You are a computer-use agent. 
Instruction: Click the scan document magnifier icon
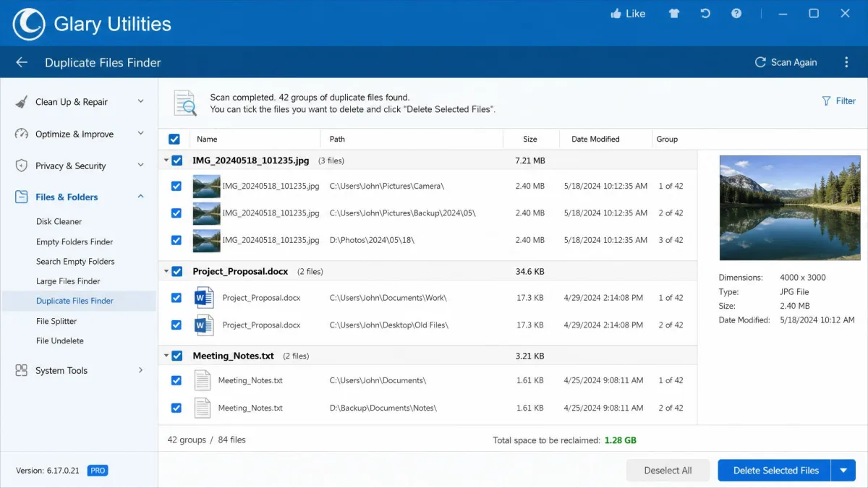click(185, 103)
